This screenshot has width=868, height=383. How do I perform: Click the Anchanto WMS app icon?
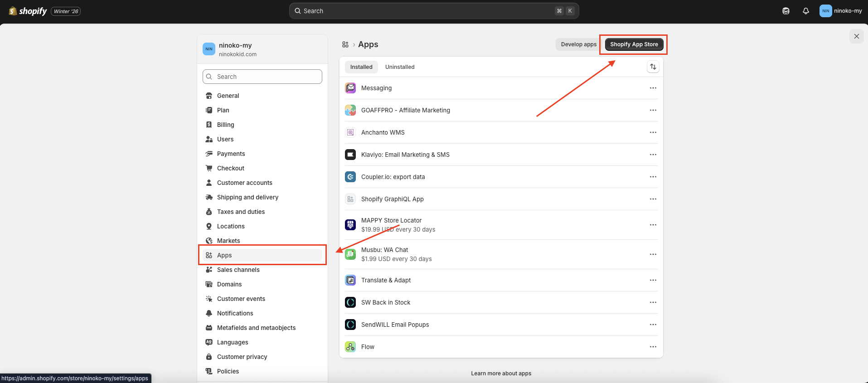point(350,132)
